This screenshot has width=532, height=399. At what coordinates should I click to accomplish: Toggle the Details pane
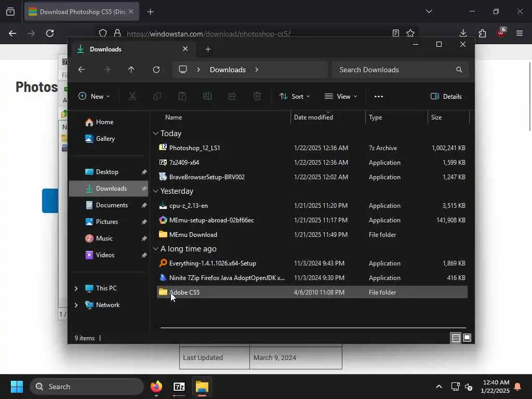pyautogui.click(x=446, y=96)
